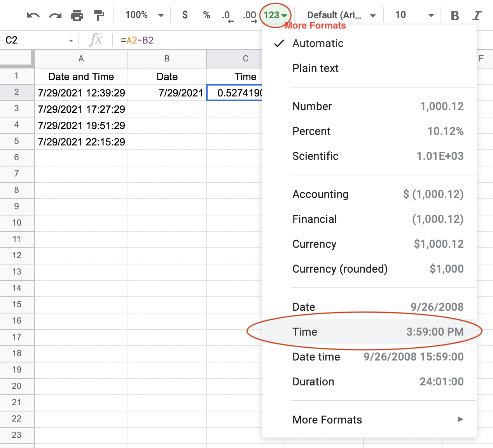Image resolution: width=493 pixels, height=448 pixels.
Task: Select row 1 header
Action: coord(17,76)
